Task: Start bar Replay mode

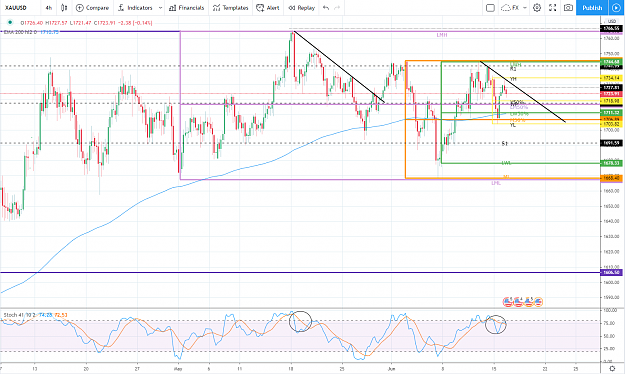Action: coord(302,8)
